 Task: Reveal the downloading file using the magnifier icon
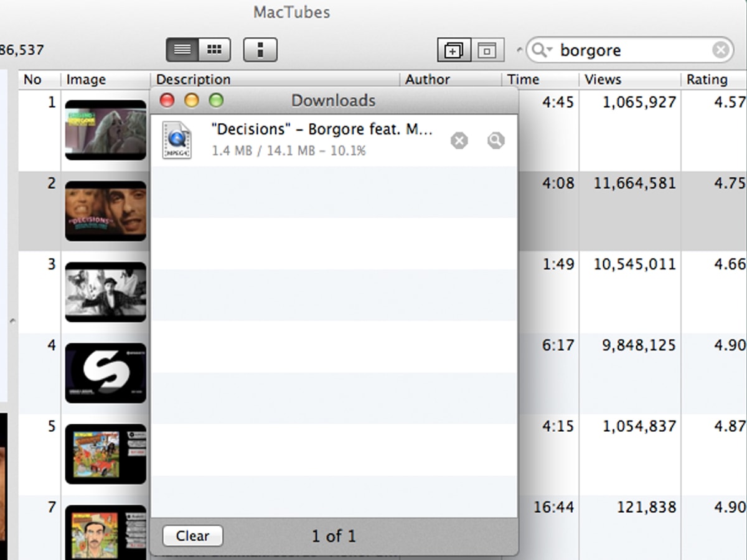496,141
